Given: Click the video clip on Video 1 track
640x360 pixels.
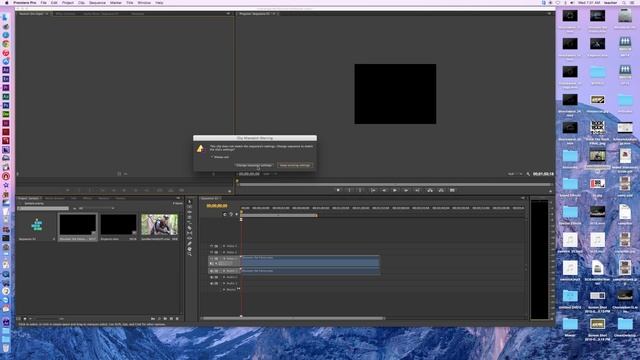Looking at the screenshot, I should tap(311, 261).
